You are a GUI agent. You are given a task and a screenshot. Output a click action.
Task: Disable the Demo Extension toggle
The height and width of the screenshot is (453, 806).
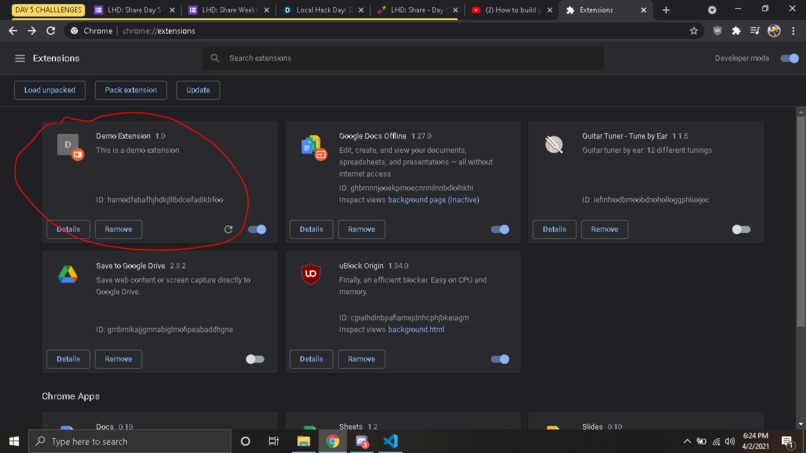257,229
